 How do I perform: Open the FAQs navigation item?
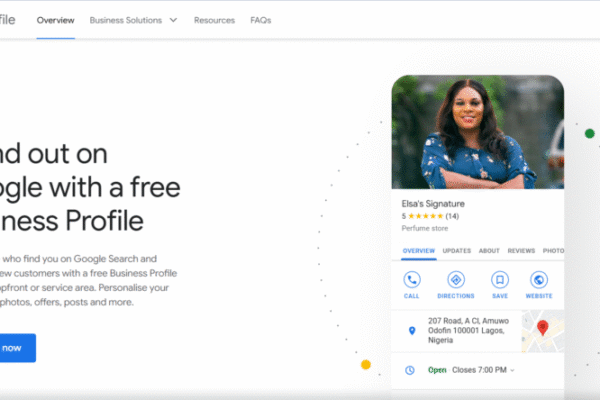(261, 20)
